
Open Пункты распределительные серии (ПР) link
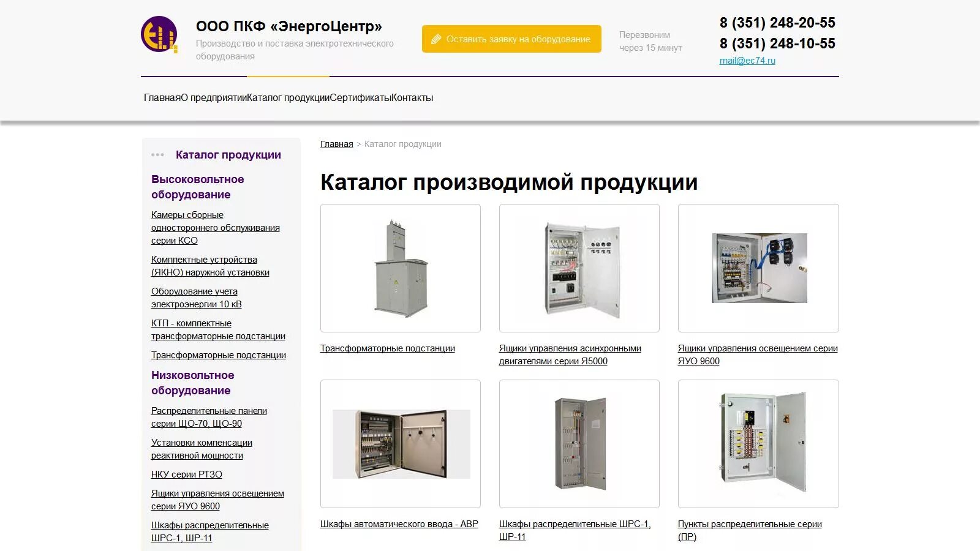(x=750, y=531)
